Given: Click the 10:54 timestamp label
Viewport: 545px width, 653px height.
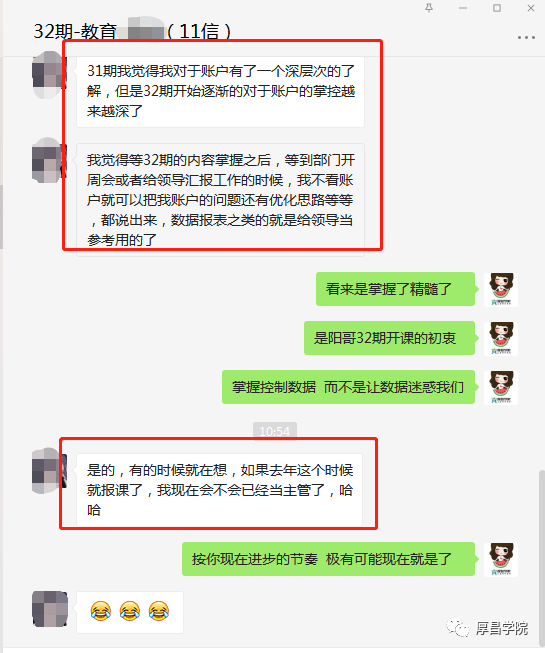Looking at the screenshot, I should point(275,431).
